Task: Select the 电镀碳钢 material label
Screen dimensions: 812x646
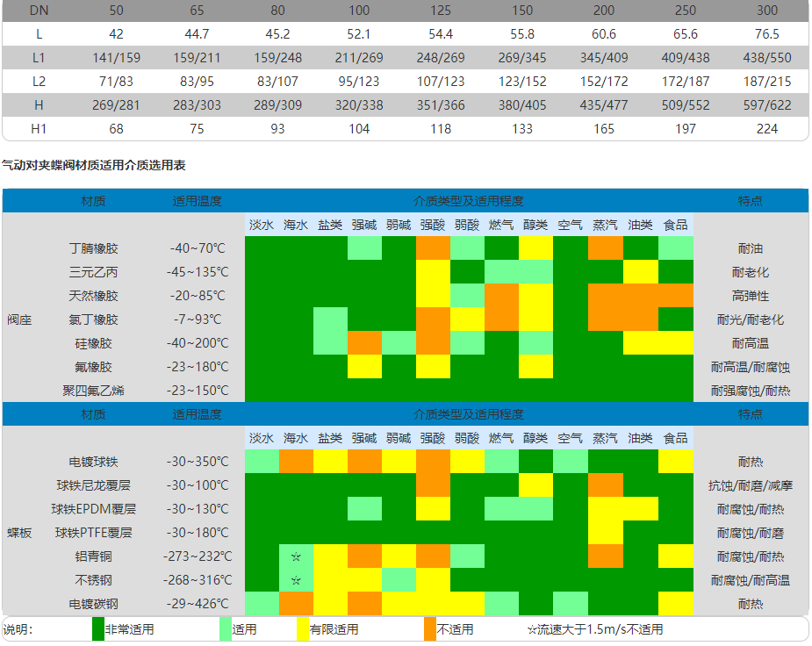Action: click(x=93, y=604)
